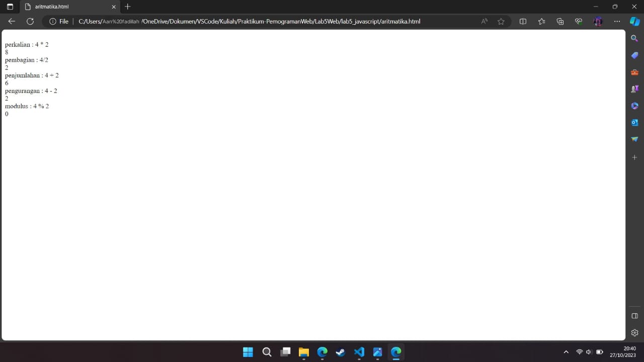Open the Copilot panel in Edge
The width and height of the screenshot is (644, 362).
[x=633, y=21]
